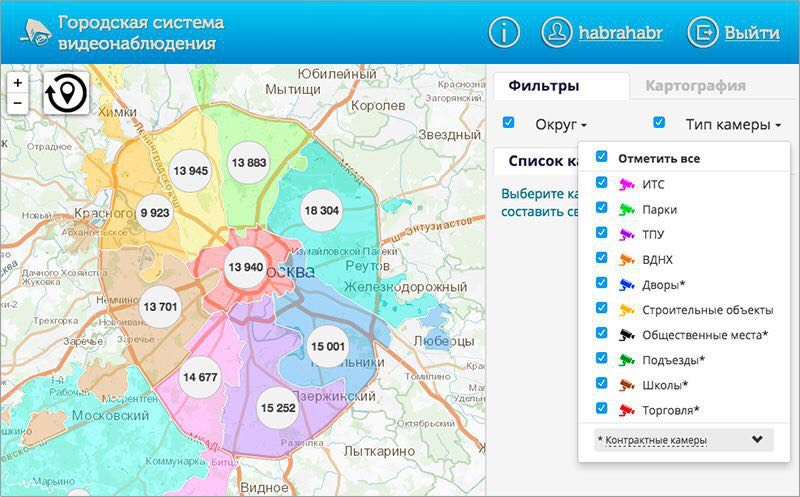Click the 13 883 camera cluster
The height and width of the screenshot is (497, 800).
(x=248, y=163)
